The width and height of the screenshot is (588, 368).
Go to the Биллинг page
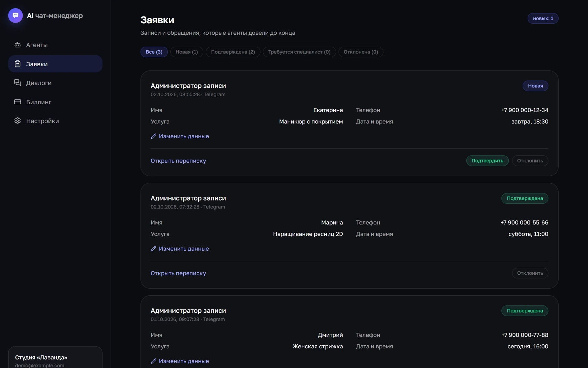55,102
